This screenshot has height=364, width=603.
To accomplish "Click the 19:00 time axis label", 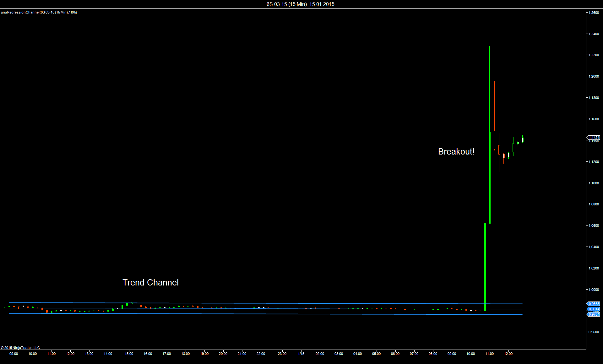I will (x=204, y=354).
